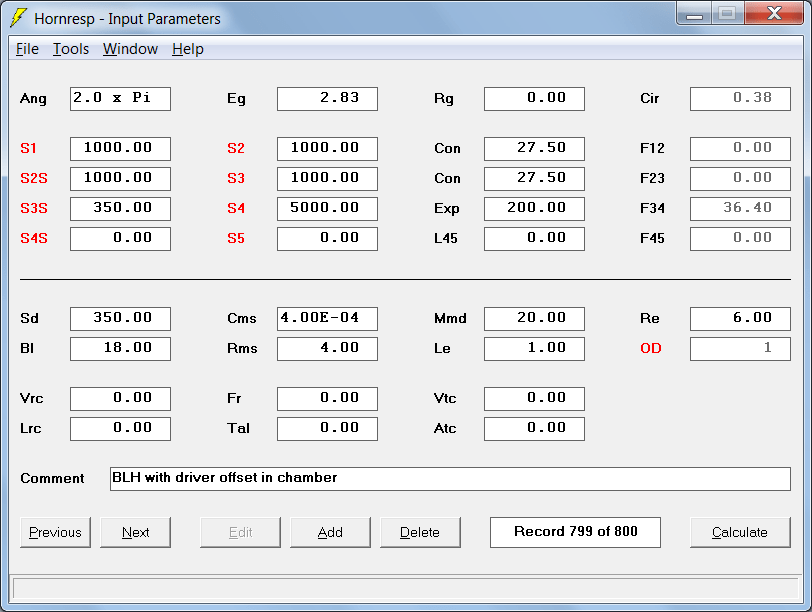The width and height of the screenshot is (812, 612).
Task: Click the Ang label
Action: 33,98
